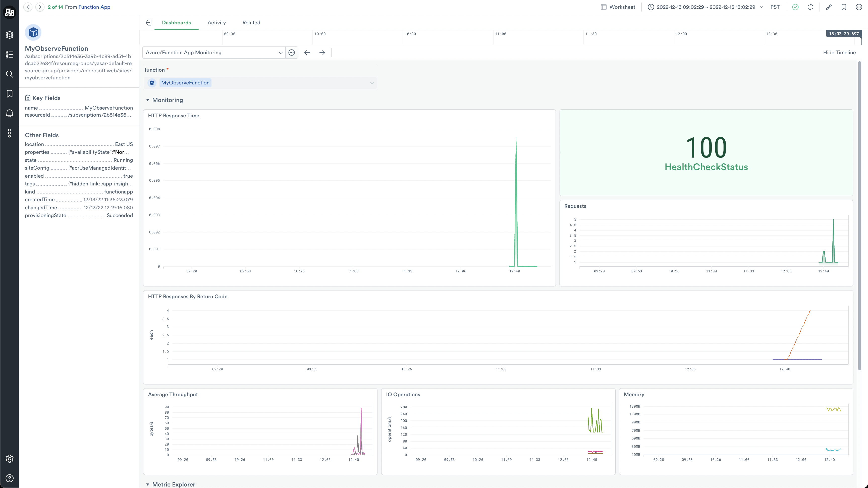Collapse the Monitoring section
Viewport: 868px width, 488px height.
(x=148, y=100)
